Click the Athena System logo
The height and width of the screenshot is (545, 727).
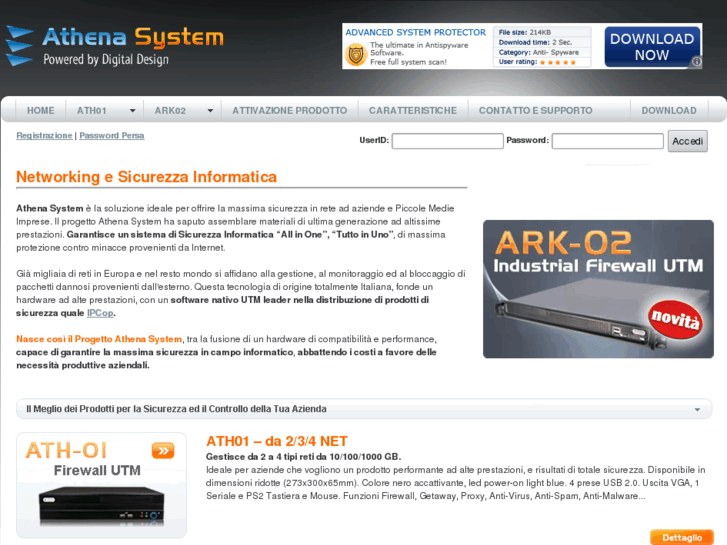[115, 46]
